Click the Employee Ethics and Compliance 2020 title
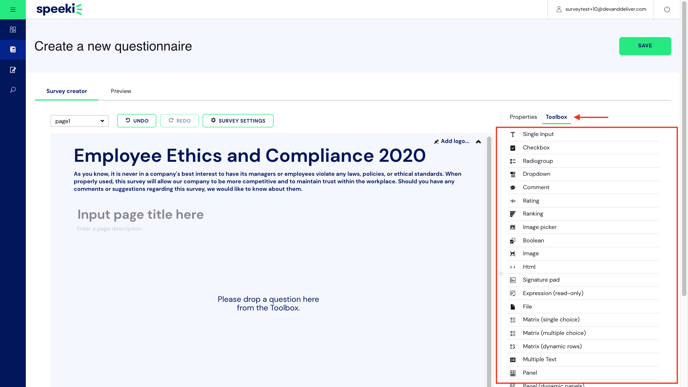 249,156
